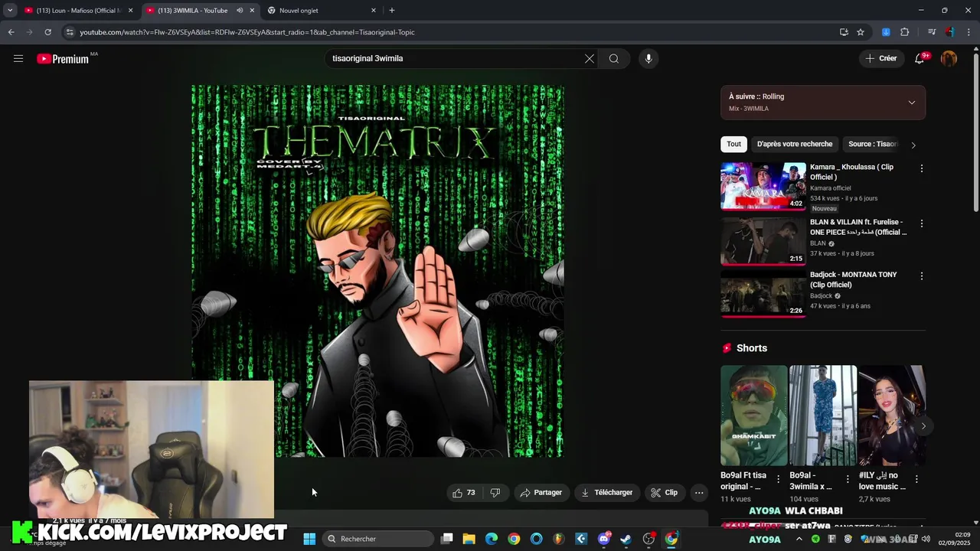Share the video via Partager
The width and height of the screenshot is (980, 551).
tap(541, 493)
